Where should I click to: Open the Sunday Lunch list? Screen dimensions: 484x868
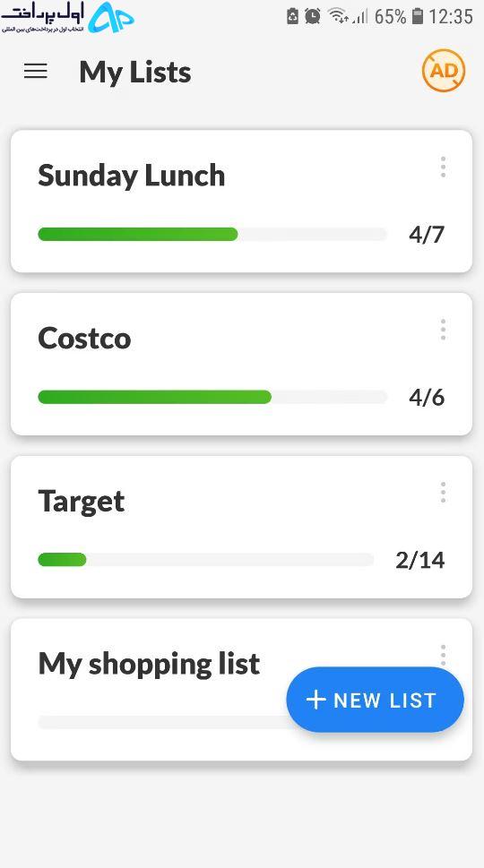click(241, 202)
